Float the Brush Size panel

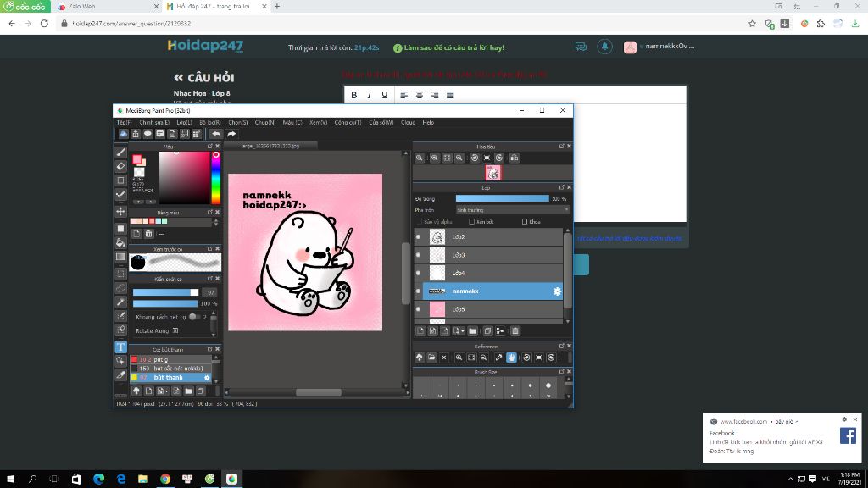[561, 372]
